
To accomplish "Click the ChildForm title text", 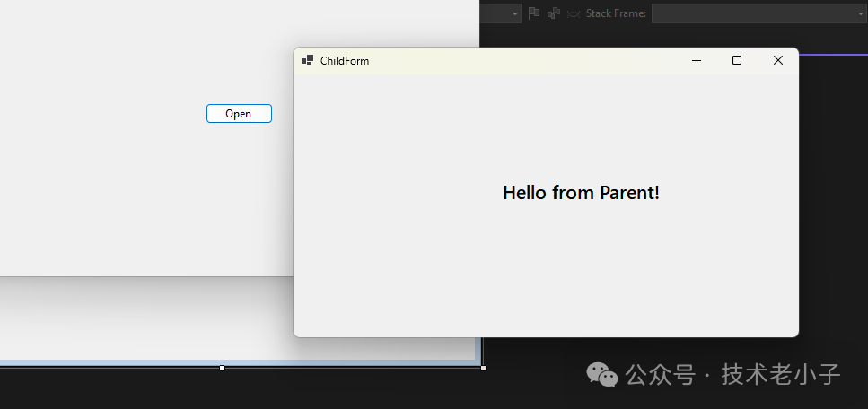I will coord(345,61).
